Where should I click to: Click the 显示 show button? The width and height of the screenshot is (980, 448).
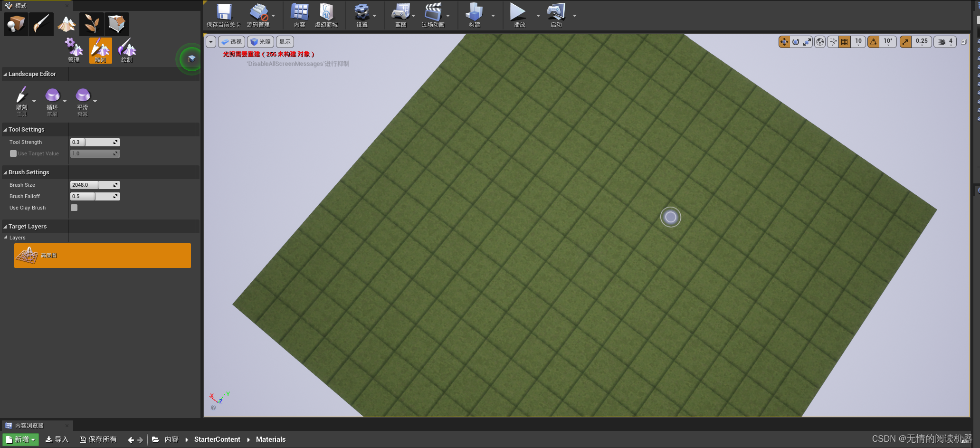pos(285,42)
